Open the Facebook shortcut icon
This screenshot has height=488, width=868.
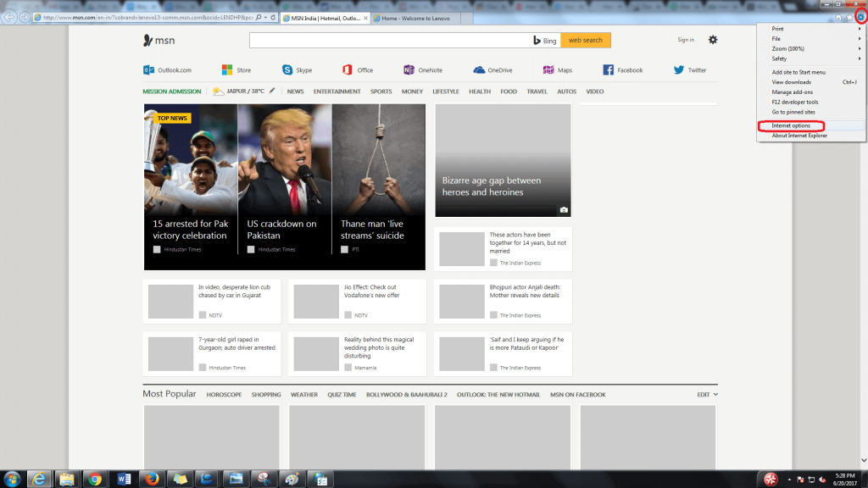608,69
